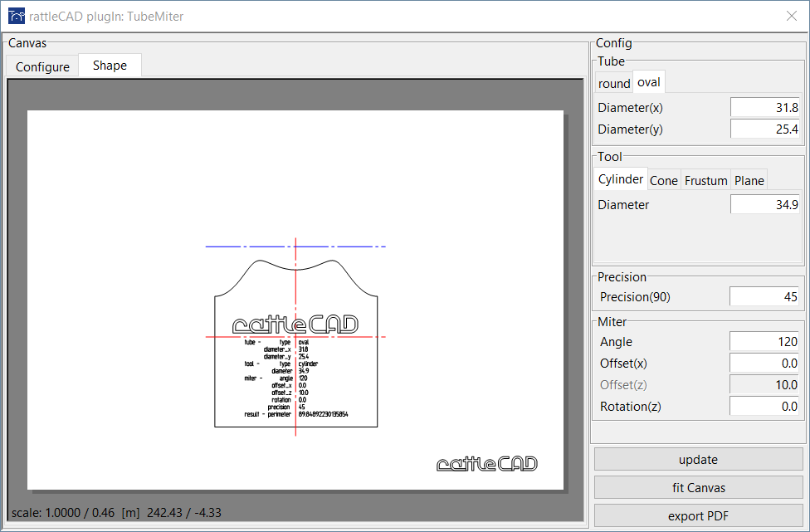Click the Diameter(y) input field
Image resolution: width=810 pixels, height=532 pixels.
coord(765,129)
